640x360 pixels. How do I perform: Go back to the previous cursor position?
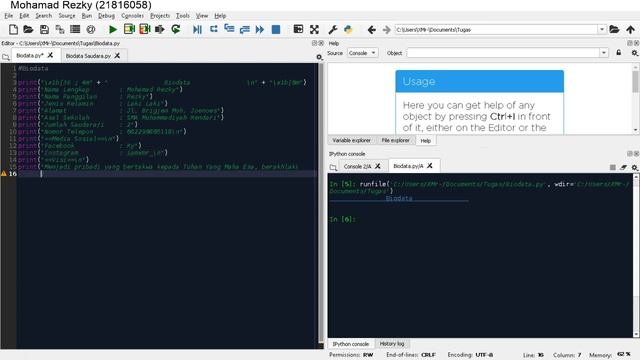pyautogui.click(x=371, y=29)
